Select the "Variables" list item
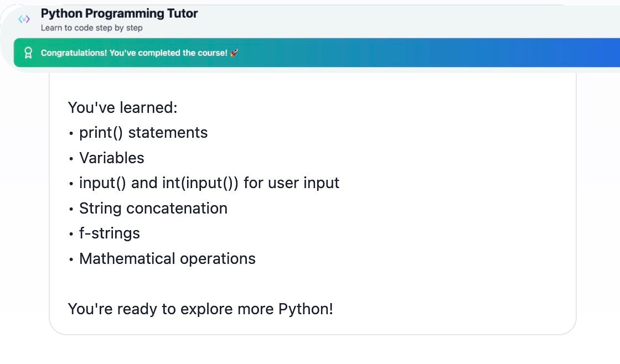The width and height of the screenshot is (620, 364). tap(111, 158)
